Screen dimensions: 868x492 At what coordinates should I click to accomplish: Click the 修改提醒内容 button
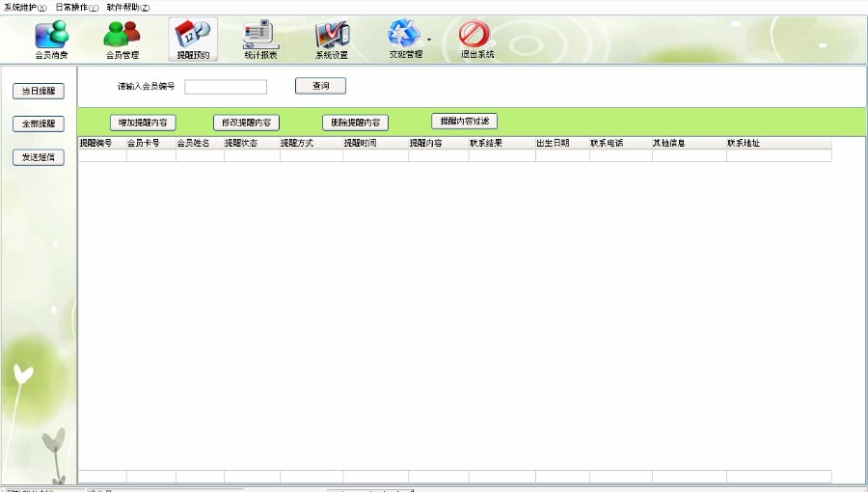pos(246,123)
